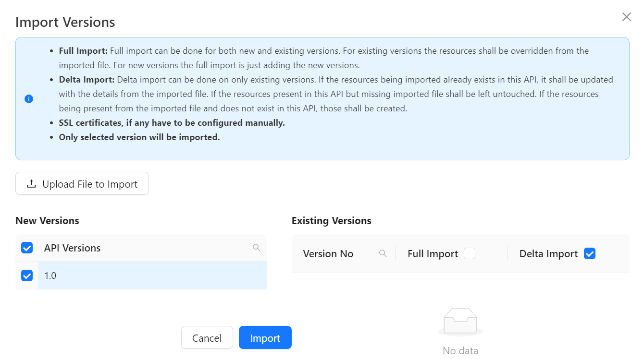Click the Upload File to Import label
This screenshot has height=359, width=644.
pyautogui.click(x=90, y=184)
